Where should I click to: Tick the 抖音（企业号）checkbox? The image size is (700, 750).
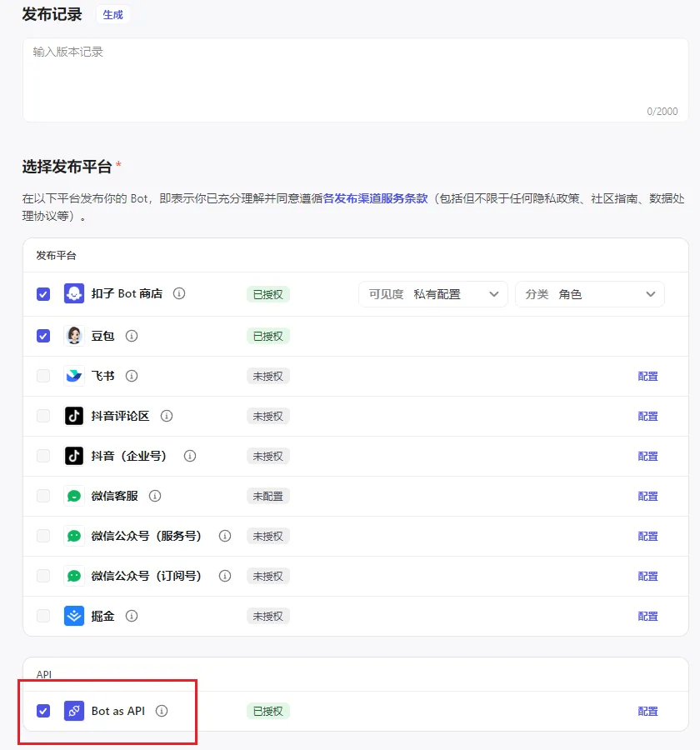coord(43,456)
